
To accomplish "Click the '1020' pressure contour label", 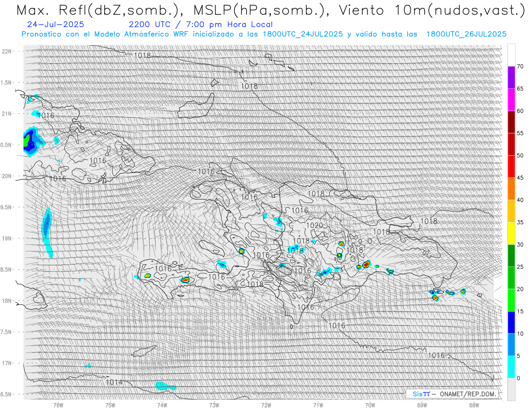I will click(315, 225).
